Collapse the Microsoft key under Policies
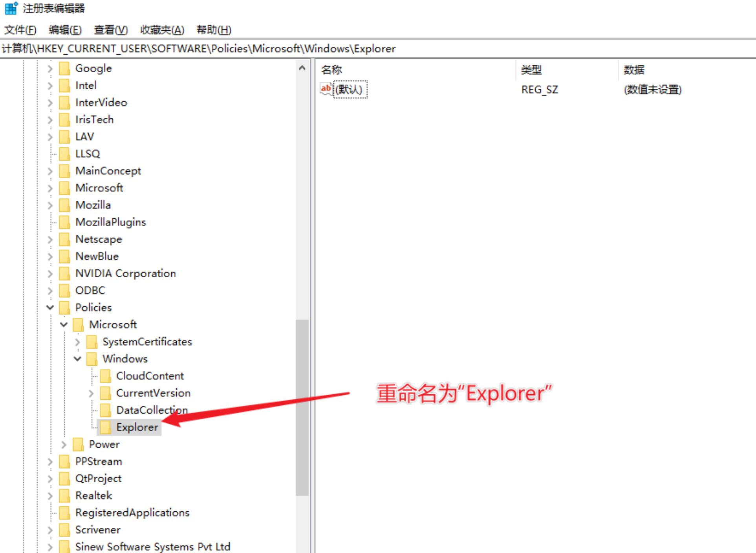Image resolution: width=756 pixels, height=553 pixels. [64, 324]
